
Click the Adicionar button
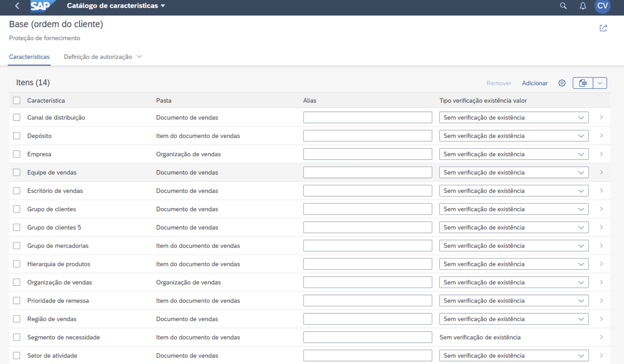(x=534, y=83)
